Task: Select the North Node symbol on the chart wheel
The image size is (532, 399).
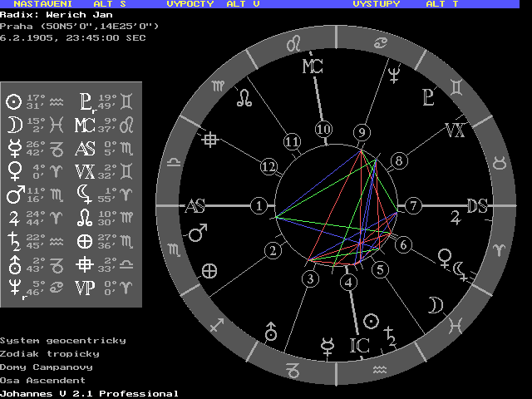Action: click(x=245, y=99)
